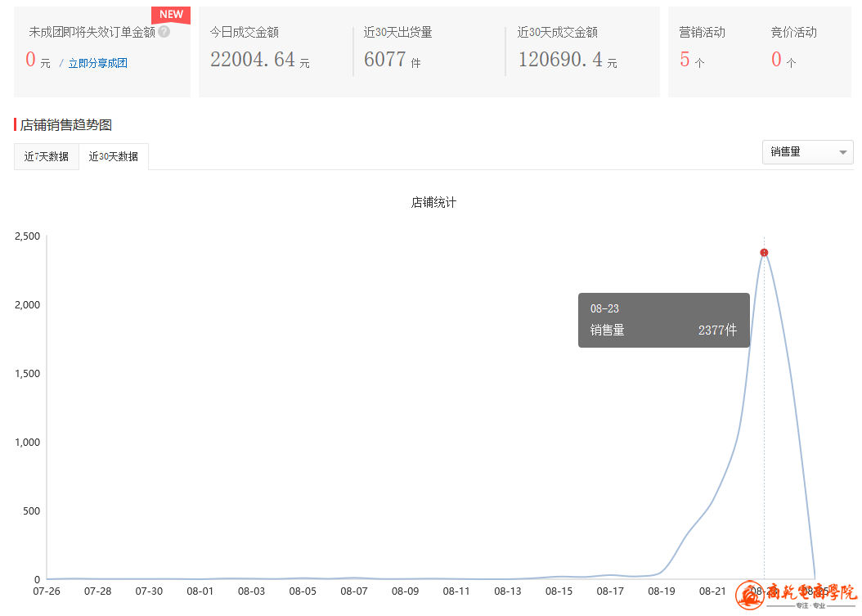The height and width of the screenshot is (616, 862).
Task: Click the red NEW badge
Action: (x=171, y=15)
